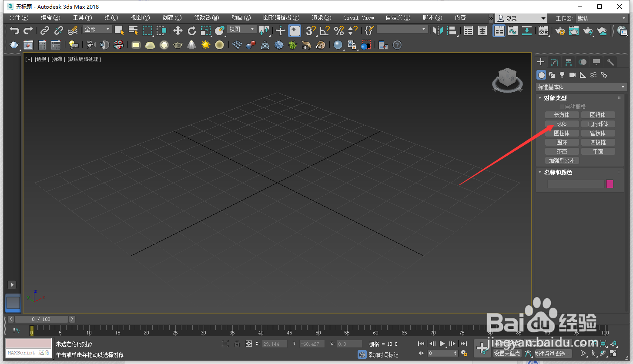Open the 登录 account dropdown
Image resolution: width=633 pixels, height=364 pixels.
(521, 18)
